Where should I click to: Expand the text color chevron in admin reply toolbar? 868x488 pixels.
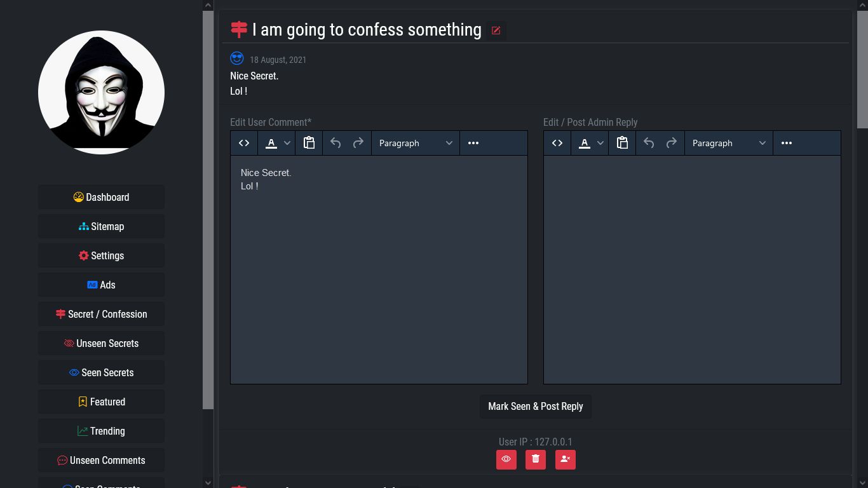tap(599, 142)
